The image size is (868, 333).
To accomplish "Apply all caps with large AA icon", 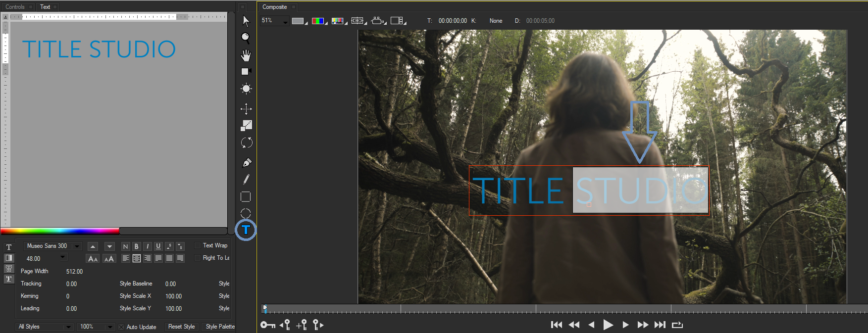I will [93, 259].
